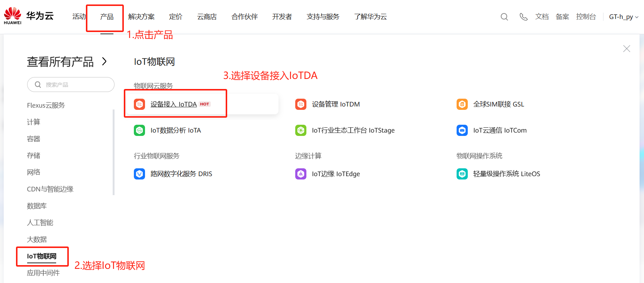This screenshot has width=644, height=283.
Task: Click the 设备管理 IoTDM product icon
Action: (x=301, y=104)
